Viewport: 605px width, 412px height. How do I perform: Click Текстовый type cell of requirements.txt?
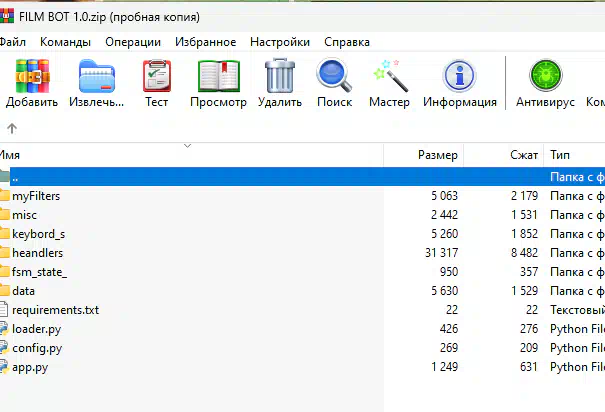577,310
